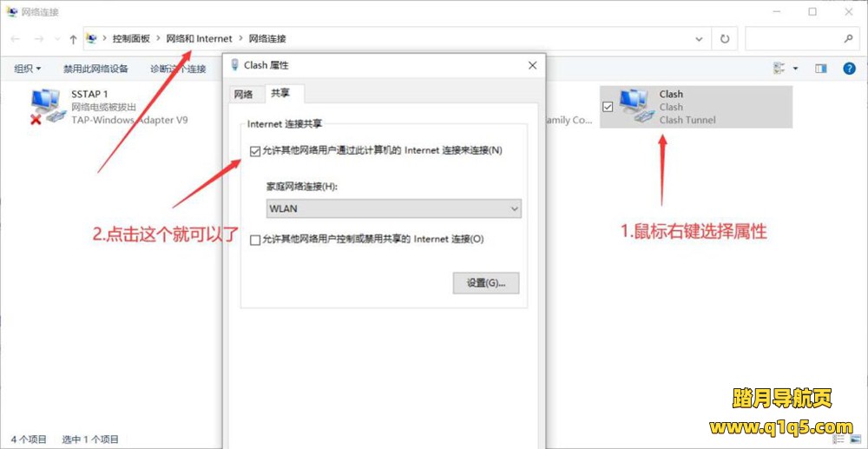Select the Clash network adapter icon

[x=637, y=108]
